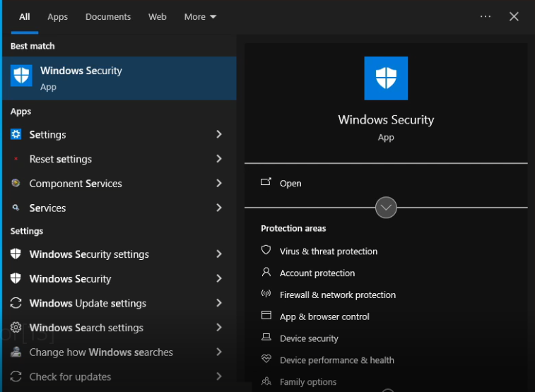
Task: Select Check for updates text result
Action: (x=70, y=376)
